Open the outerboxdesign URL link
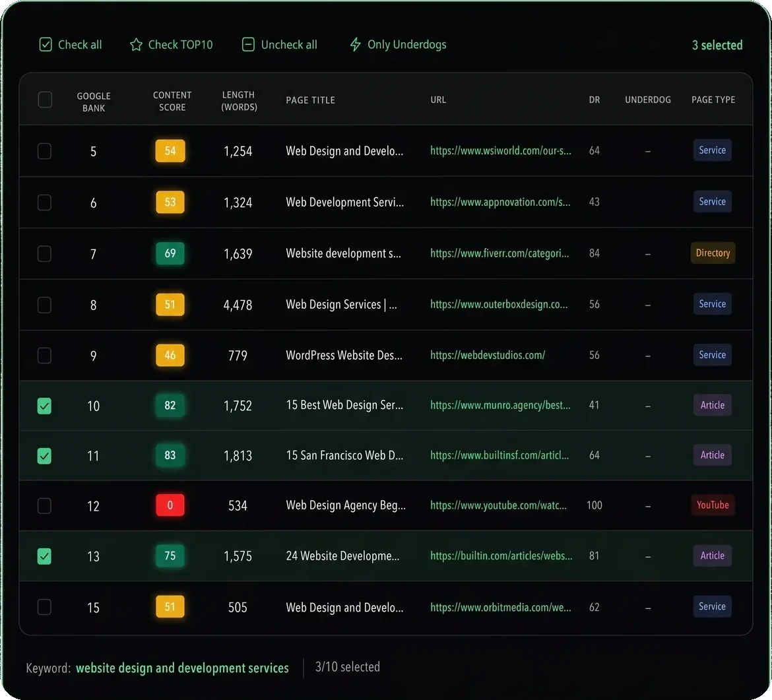Viewport: 772px width, 700px height. point(499,304)
